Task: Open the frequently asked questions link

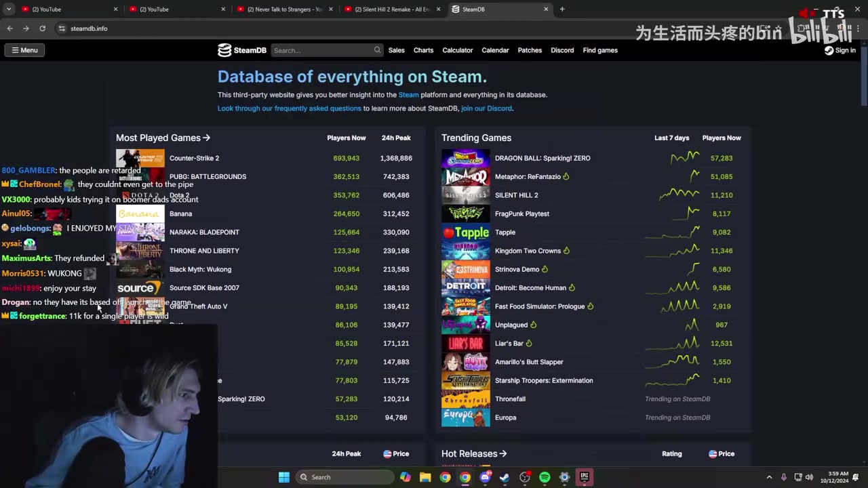Action: (289, 108)
